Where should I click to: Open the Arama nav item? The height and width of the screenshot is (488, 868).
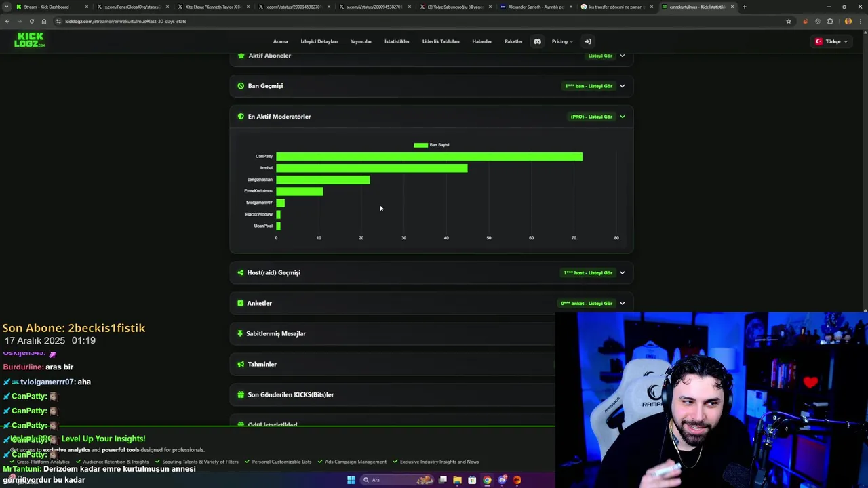pyautogui.click(x=281, y=41)
